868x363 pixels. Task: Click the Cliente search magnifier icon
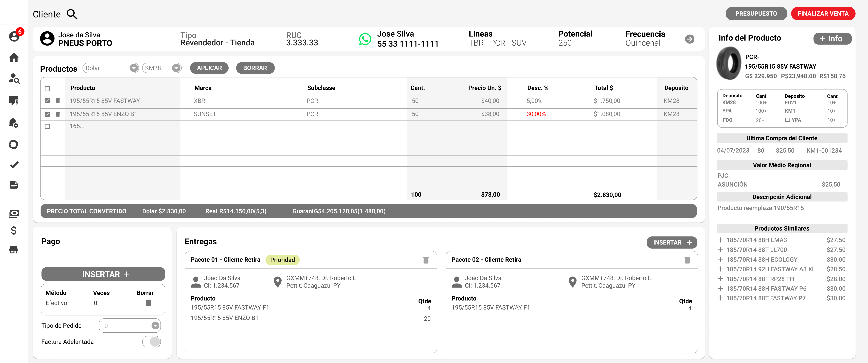coord(72,14)
